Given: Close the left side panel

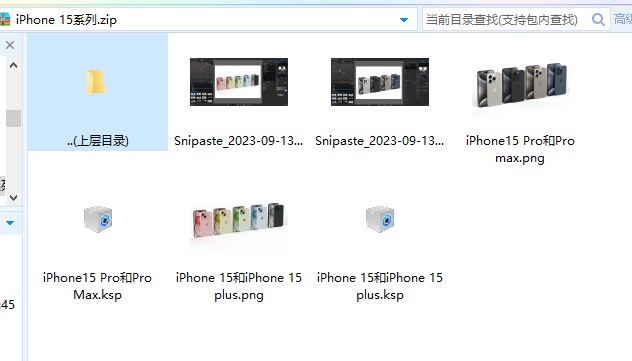Looking at the screenshot, I should coord(10,45).
